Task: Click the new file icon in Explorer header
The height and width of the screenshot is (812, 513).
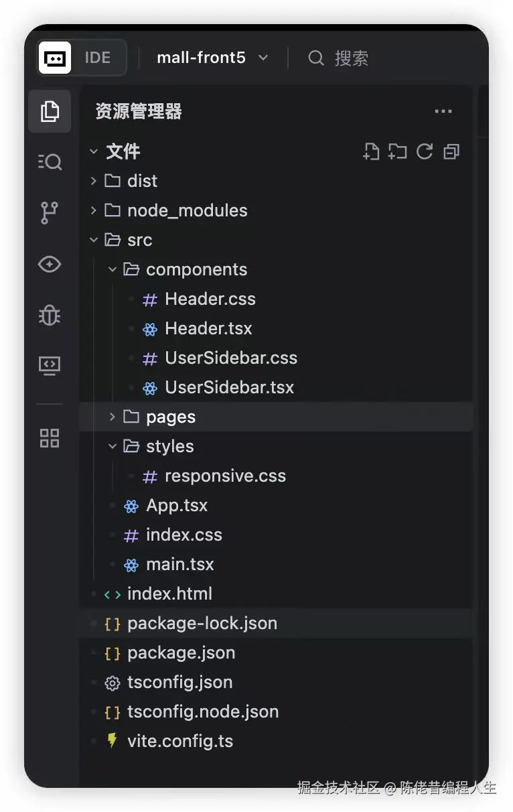Action: [x=371, y=151]
